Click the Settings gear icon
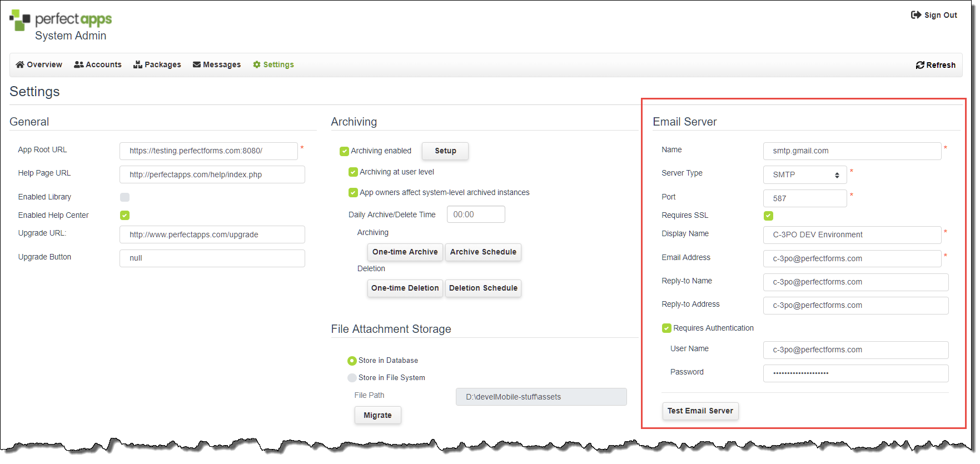This screenshot has height=464, width=980. click(257, 64)
